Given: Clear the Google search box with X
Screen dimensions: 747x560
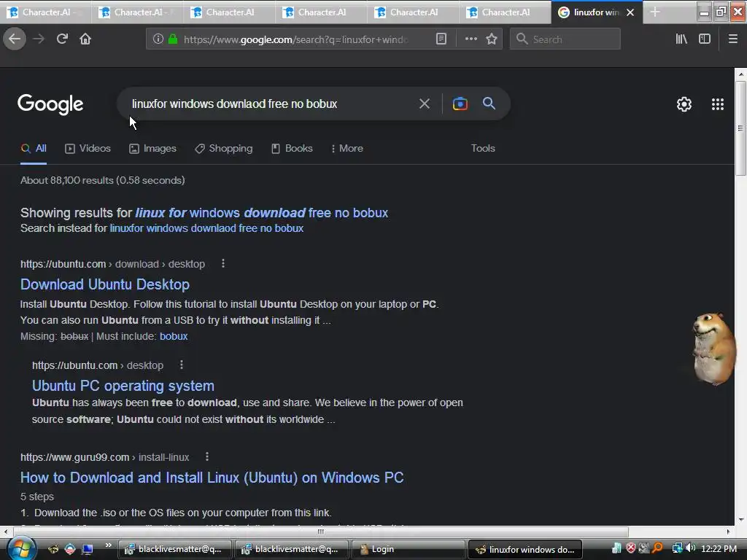Looking at the screenshot, I should click(424, 104).
